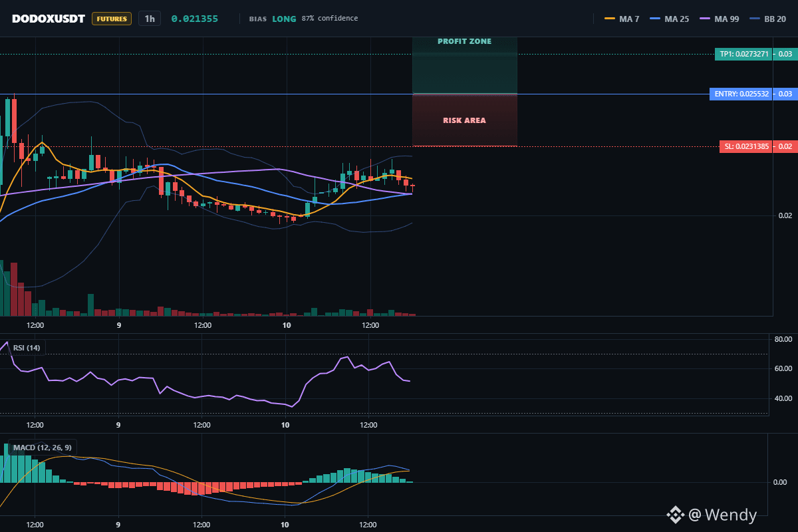The height and width of the screenshot is (532, 798).
Task: Click the ENTRY: 0.025532 price label
Action: (x=741, y=94)
